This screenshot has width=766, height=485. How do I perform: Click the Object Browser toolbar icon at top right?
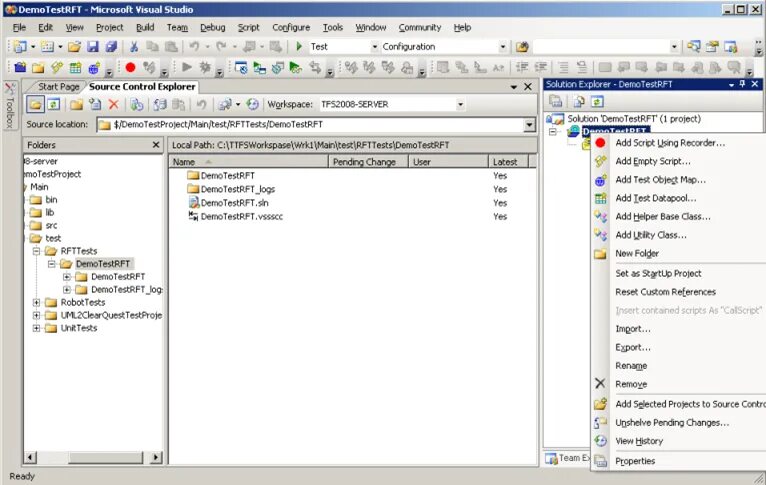tap(730, 47)
